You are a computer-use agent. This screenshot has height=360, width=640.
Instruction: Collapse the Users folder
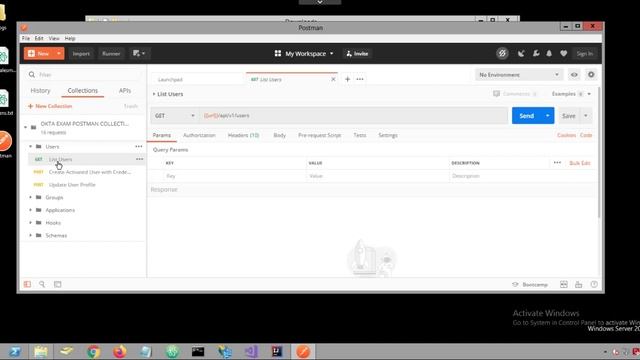(31, 146)
